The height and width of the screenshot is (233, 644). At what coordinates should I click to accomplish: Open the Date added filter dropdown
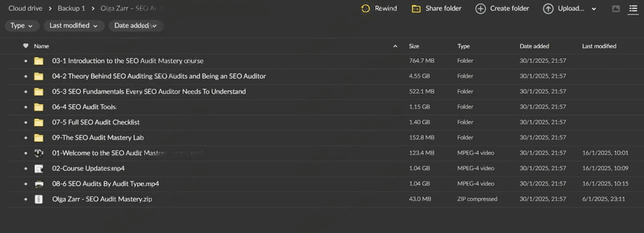(x=136, y=25)
